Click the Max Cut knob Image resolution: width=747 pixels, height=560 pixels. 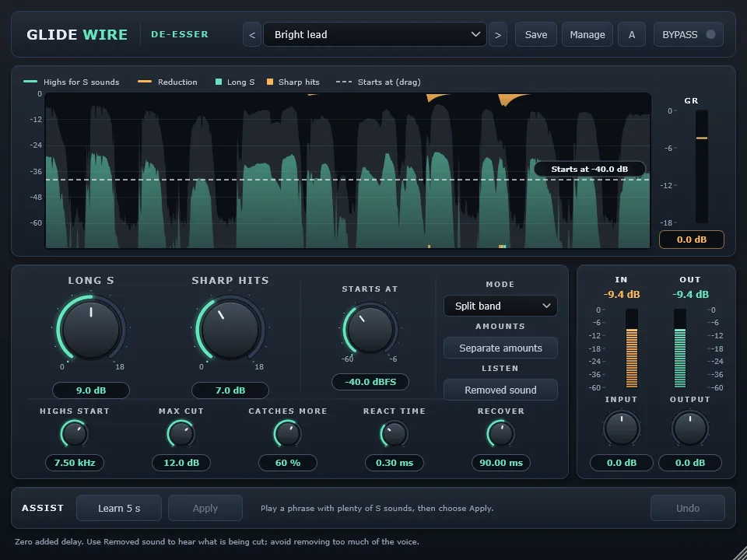(181, 434)
